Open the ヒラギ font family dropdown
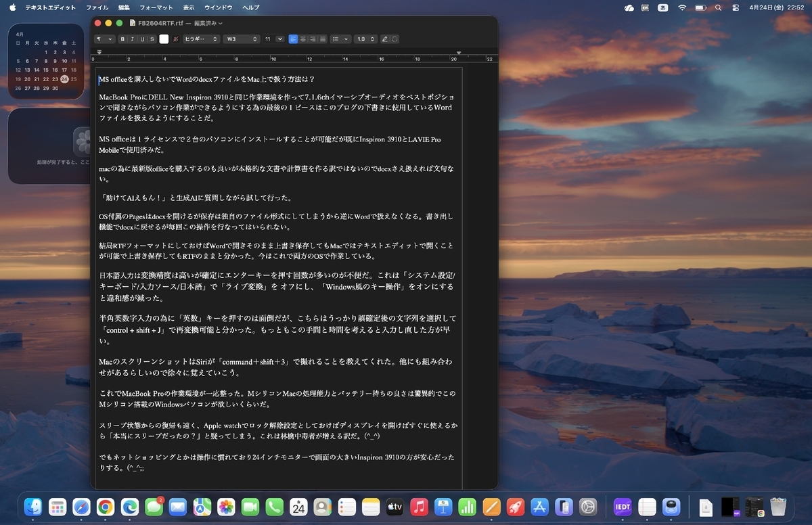Viewport: 812px width, 525px height. click(201, 39)
